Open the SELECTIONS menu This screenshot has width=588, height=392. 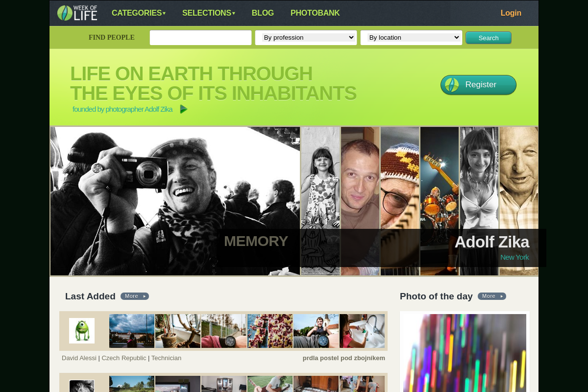pos(209,13)
